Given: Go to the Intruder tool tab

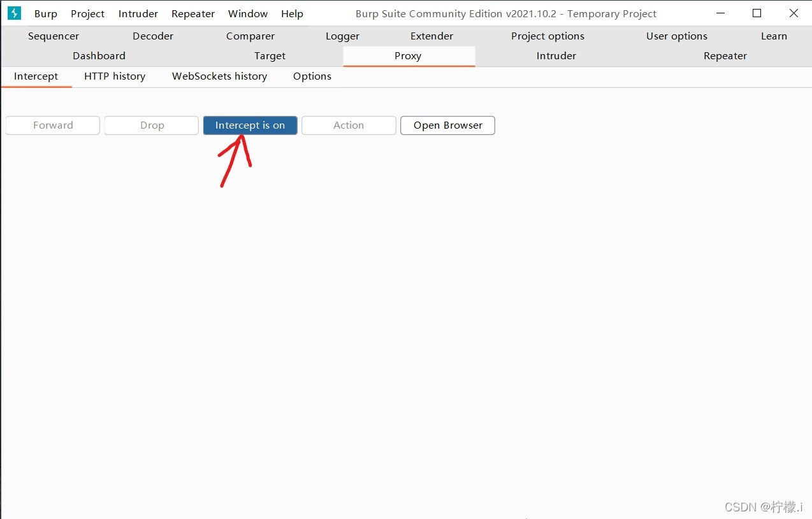Looking at the screenshot, I should click(556, 56).
